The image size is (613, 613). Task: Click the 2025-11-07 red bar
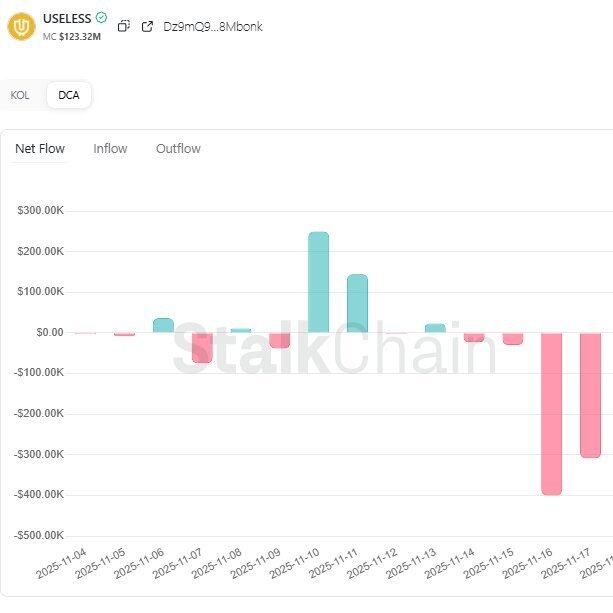[x=202, y=347]
